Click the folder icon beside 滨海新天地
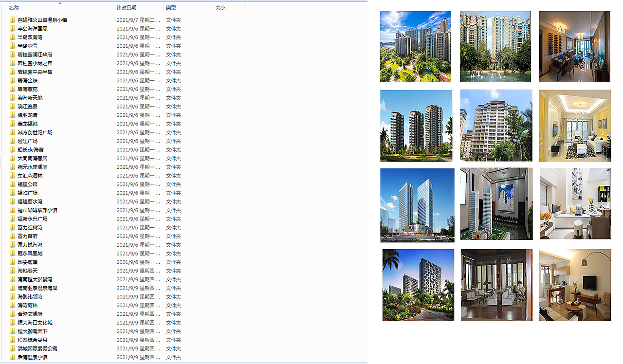 pyautogui.click(x=13, y=98)
